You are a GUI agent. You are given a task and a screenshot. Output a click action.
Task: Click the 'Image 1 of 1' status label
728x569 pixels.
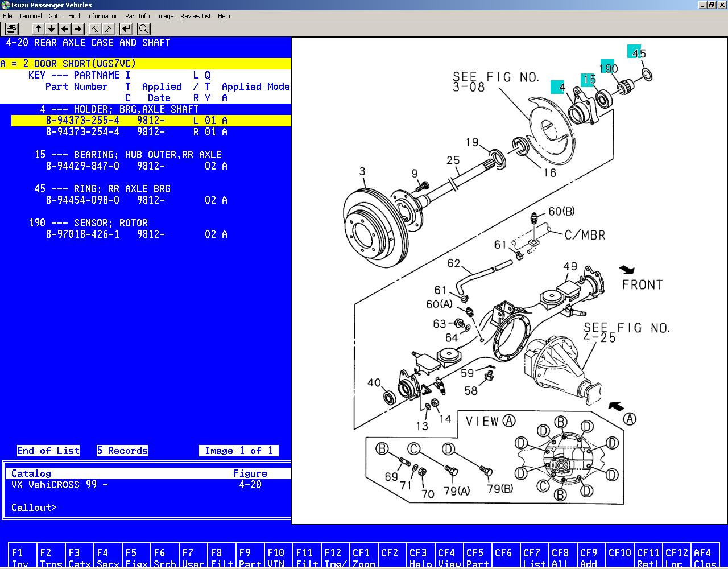coord(239,451)
